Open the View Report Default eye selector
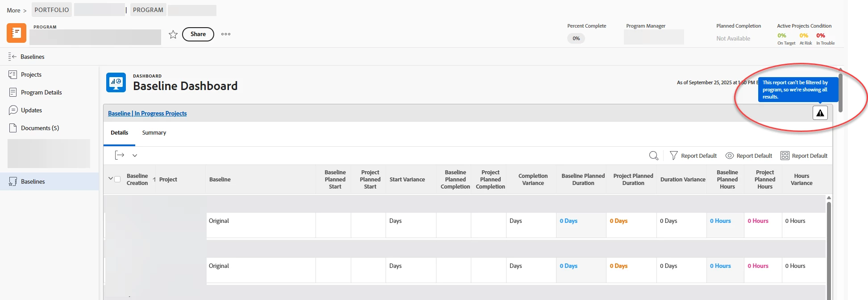 click(749, 156)
